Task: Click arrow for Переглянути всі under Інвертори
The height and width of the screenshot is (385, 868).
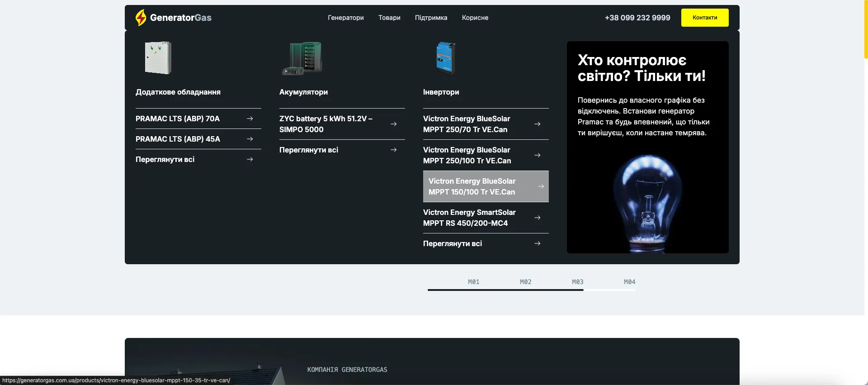Action: (538, 243)
